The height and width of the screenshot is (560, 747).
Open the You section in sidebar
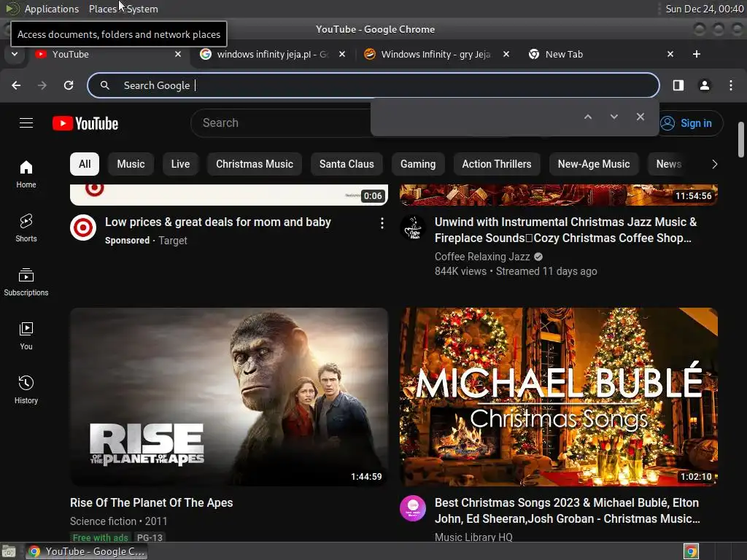click(x=26, y=336)
